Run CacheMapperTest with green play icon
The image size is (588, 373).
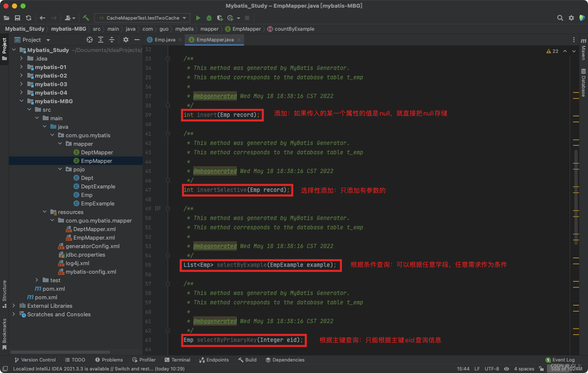[x=198, y=18]
